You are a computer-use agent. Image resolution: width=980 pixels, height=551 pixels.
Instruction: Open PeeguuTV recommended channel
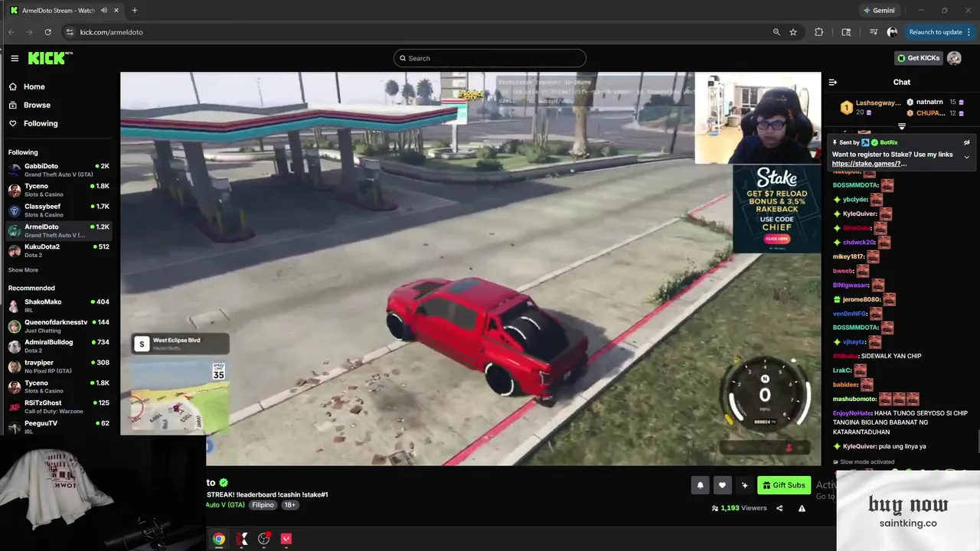(x=59, y=427)
